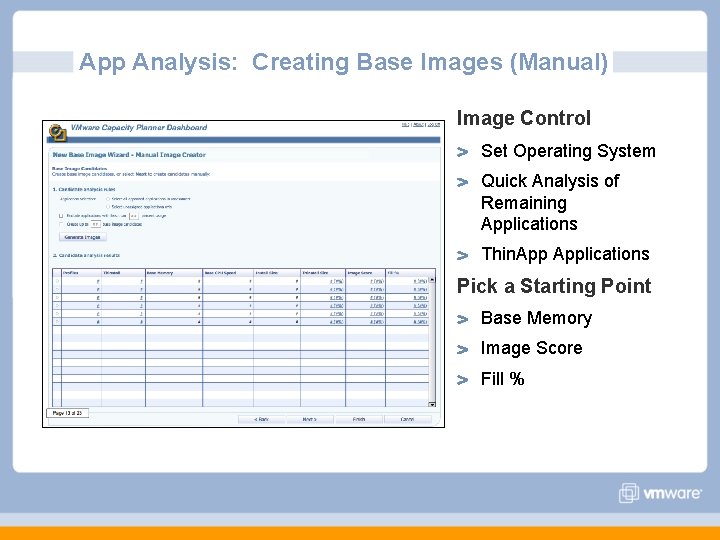Click the Image Score column header in table
Screen dimensions: 720x540
366,273
